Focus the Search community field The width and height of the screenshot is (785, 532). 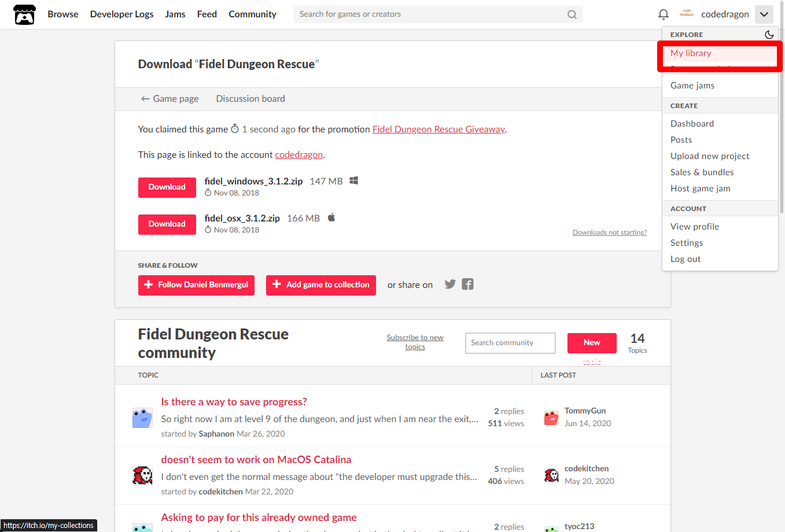510,343
